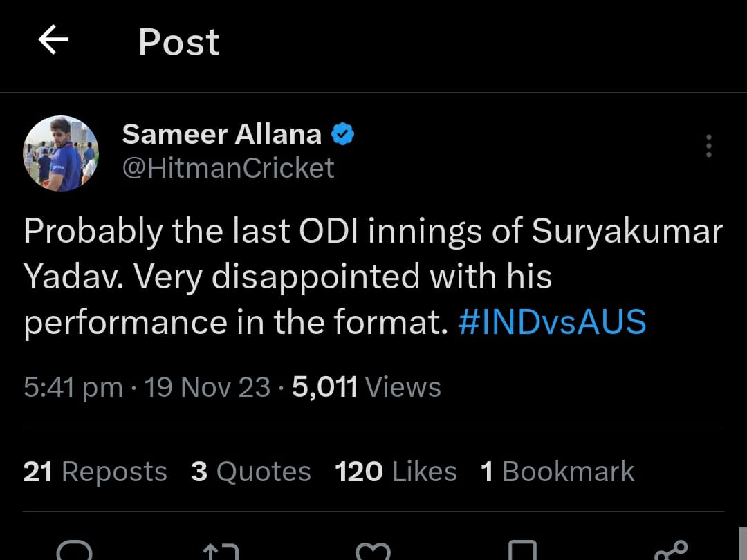Tap the blue verified badge
This screenshot has height=560, width=747.
(x=343, y=134)
